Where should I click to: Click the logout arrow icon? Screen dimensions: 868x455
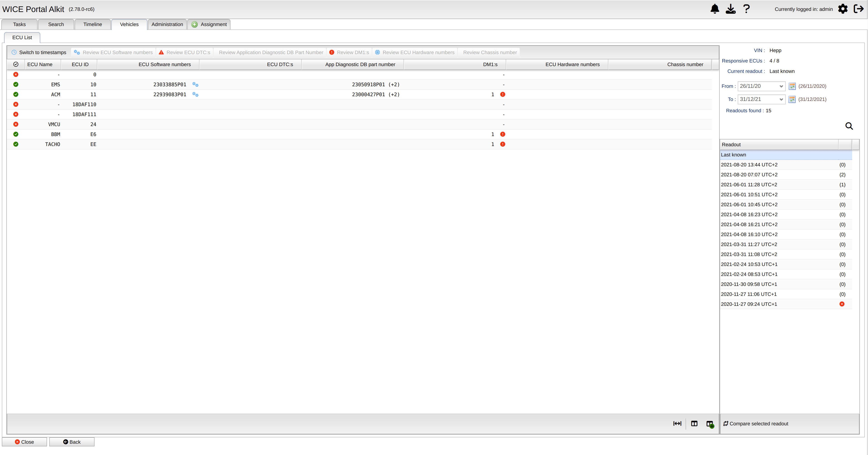pos(858,9)
